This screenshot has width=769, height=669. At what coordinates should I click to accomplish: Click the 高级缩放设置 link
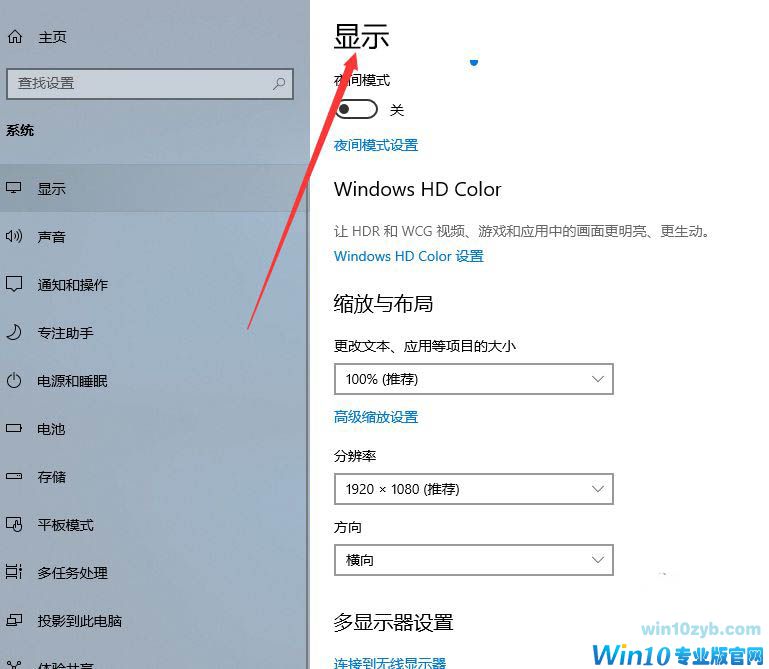click(376, 417)
